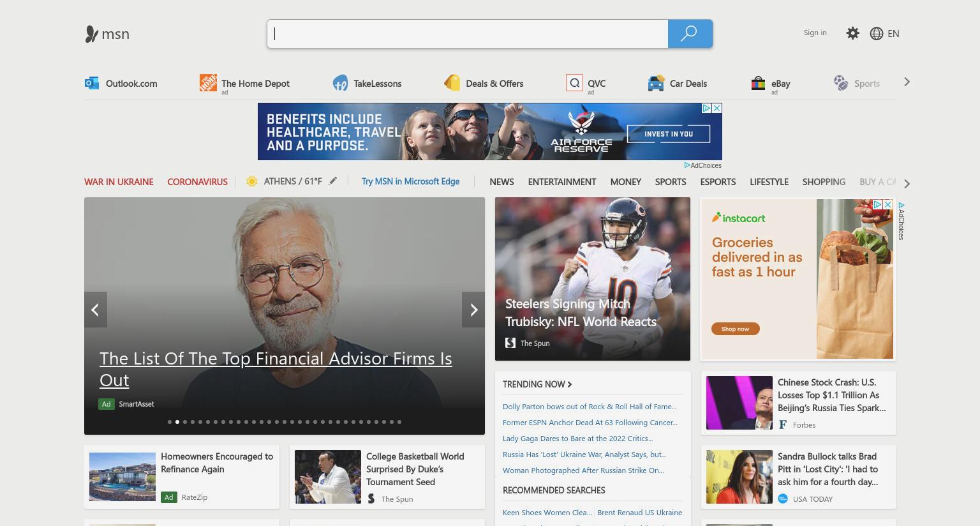Select last carousel slide dot
The height and width of the screenshot is (526, 980).
point(399,422)
